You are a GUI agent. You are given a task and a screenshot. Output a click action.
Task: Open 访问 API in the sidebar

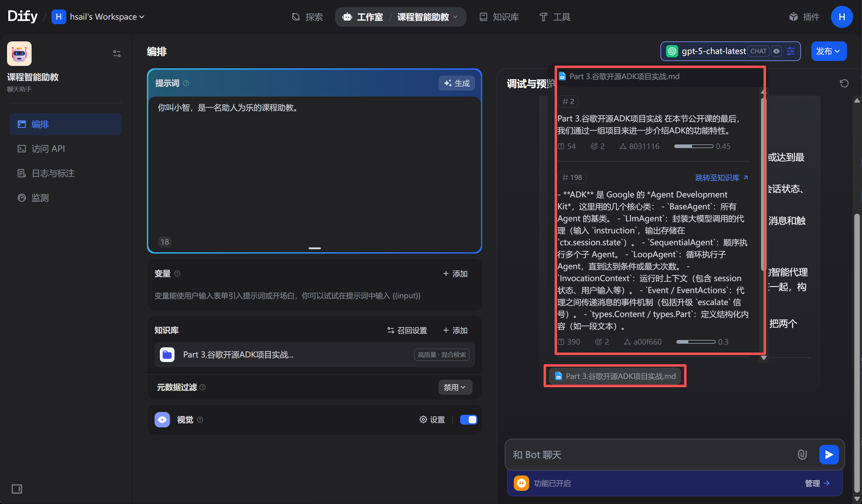[x=66, y=149]
